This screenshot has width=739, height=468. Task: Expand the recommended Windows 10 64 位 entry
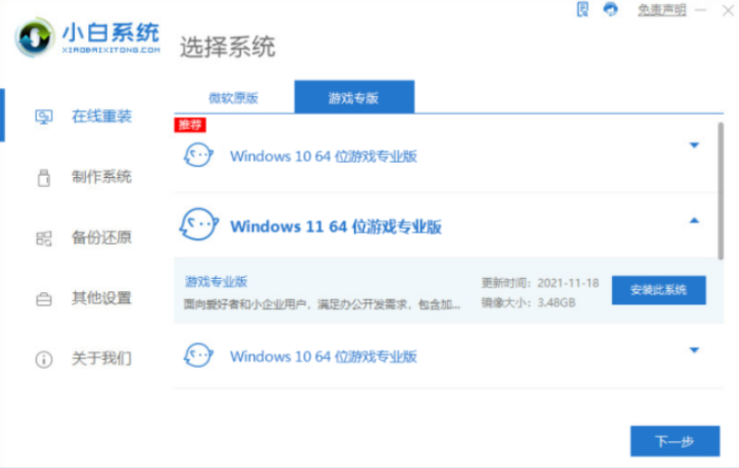pos(694,145)
